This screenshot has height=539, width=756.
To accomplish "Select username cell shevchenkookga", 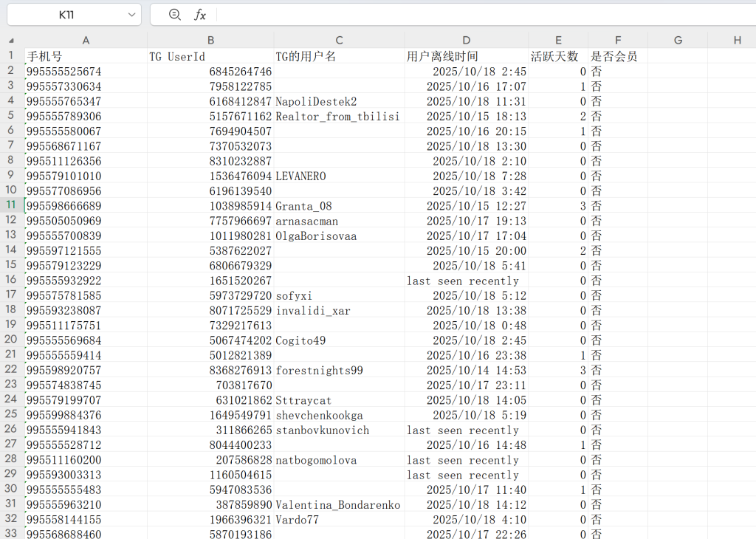I will pos(339,415).
